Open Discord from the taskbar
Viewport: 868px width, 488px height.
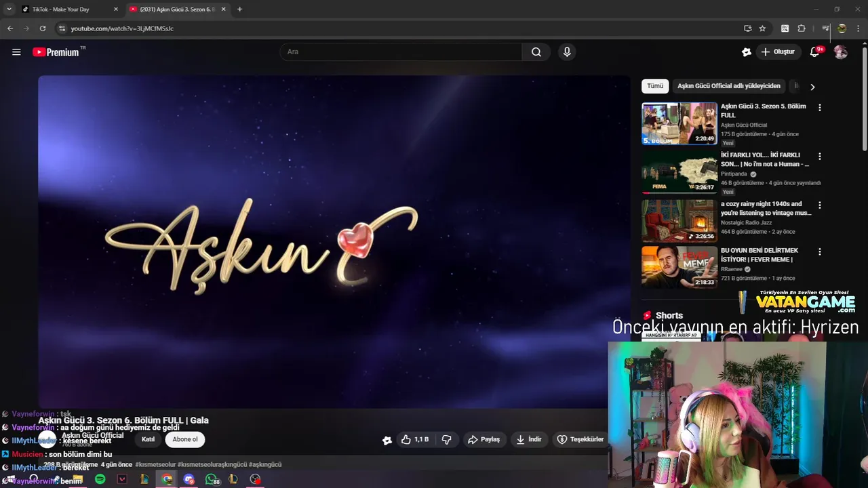[x=189, y=479]
